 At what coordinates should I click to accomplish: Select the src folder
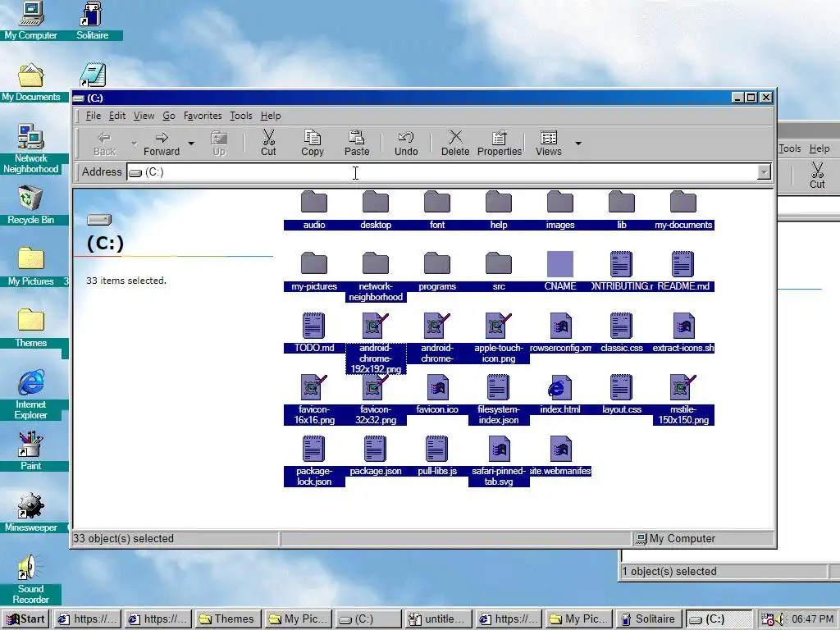(x=499, y=271)
